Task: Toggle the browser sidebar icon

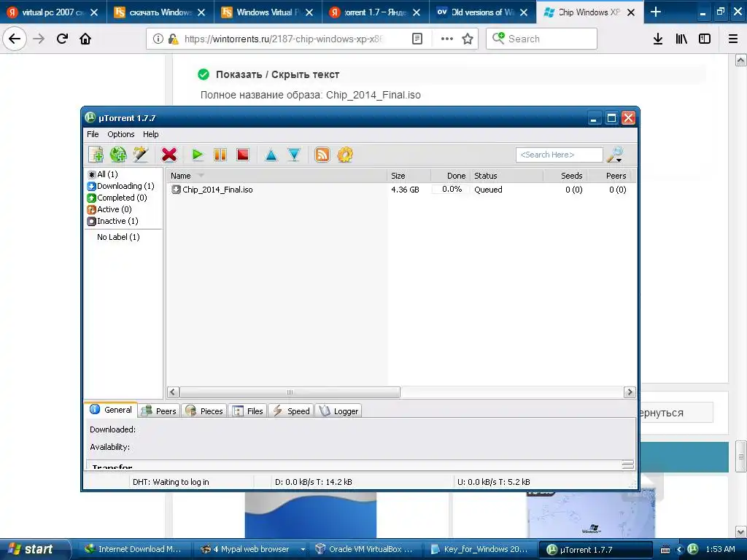Action: [705, 39]
